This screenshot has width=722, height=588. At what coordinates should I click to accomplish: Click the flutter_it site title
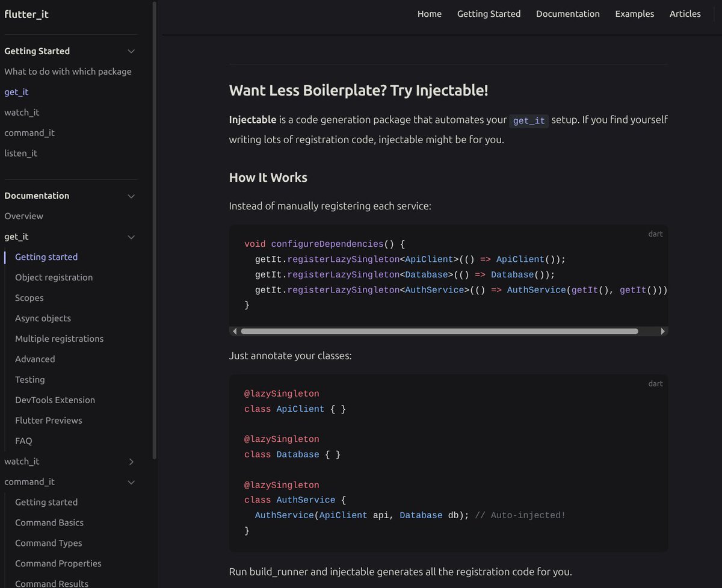coord(26,14)
